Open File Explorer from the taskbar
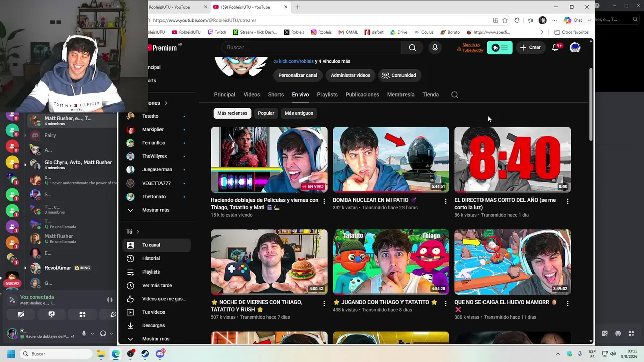 point(101,354)
